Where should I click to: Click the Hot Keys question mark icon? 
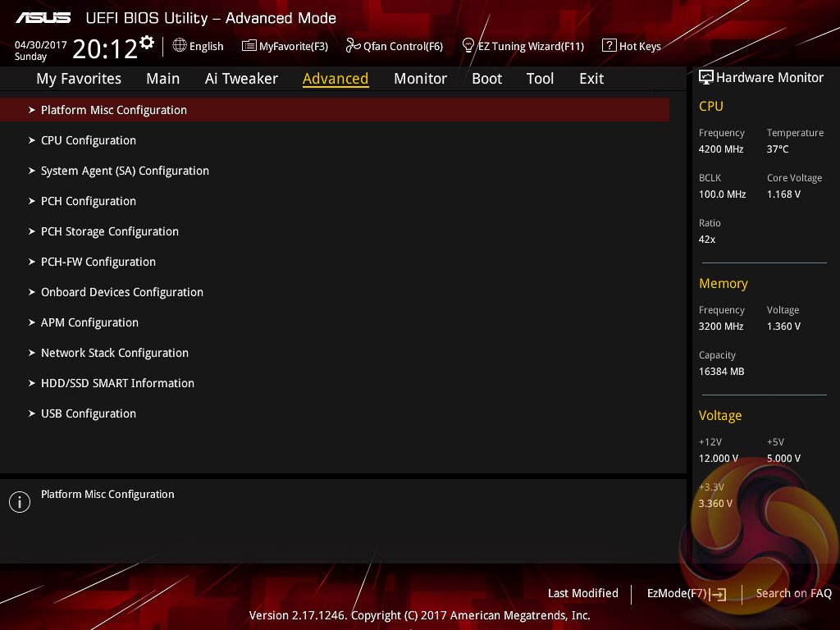pos(609,46)
